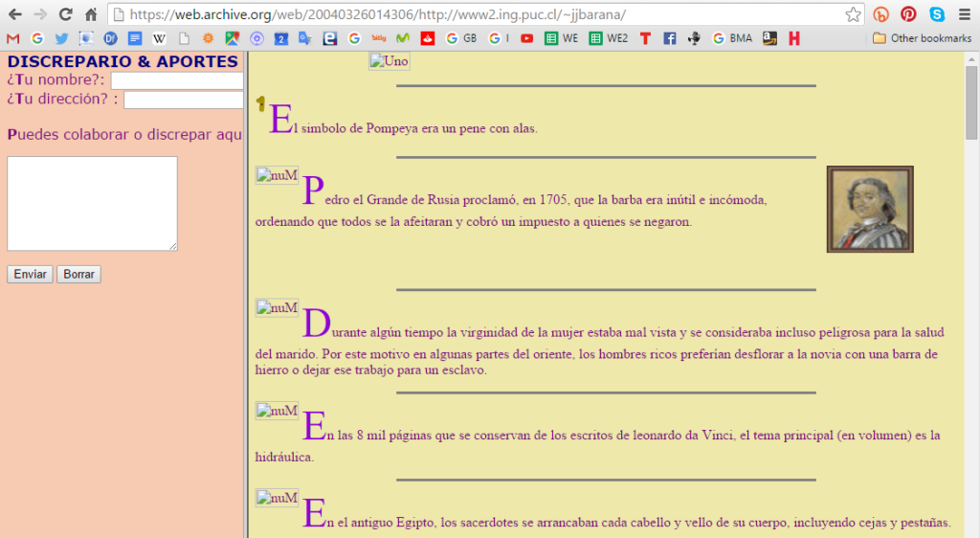
Task: Open the Google Maps bookmark
Action: click(233, 38)
